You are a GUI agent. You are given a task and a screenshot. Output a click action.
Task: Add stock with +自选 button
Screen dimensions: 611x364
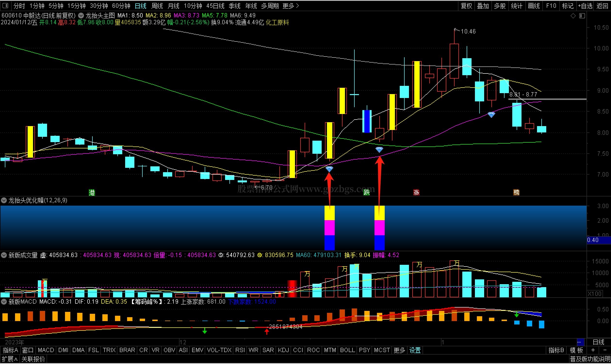click(x=585, y=6)
